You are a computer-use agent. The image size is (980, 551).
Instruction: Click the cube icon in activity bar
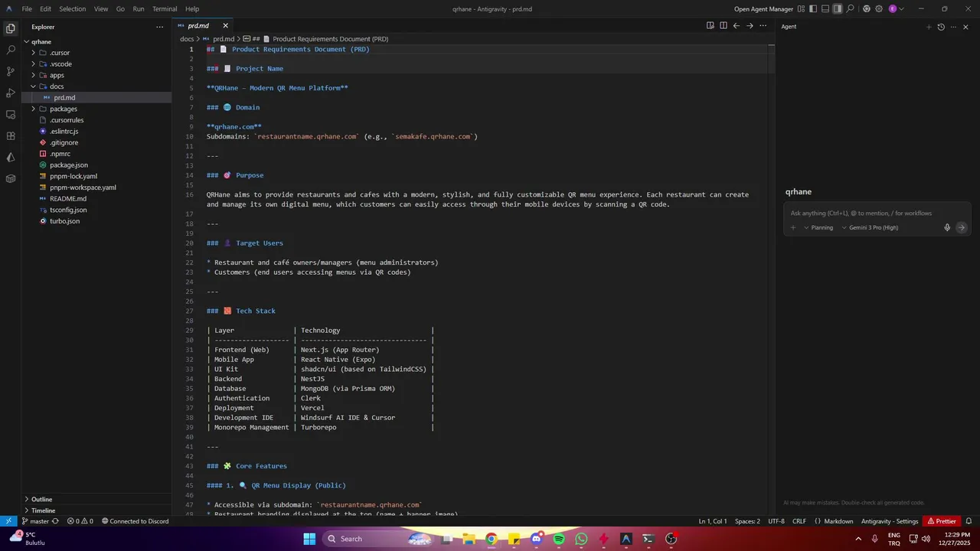(11, 178)
